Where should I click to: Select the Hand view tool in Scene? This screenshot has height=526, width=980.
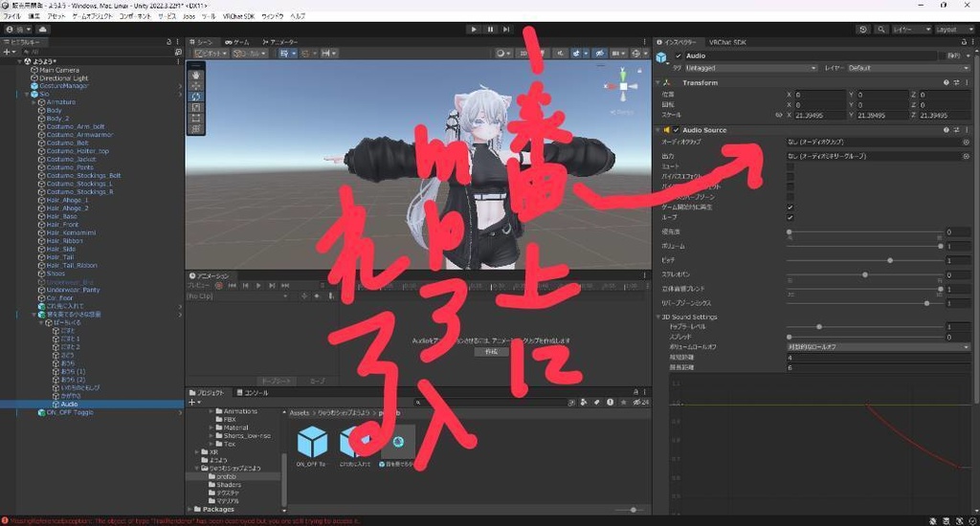click(196, 75)
